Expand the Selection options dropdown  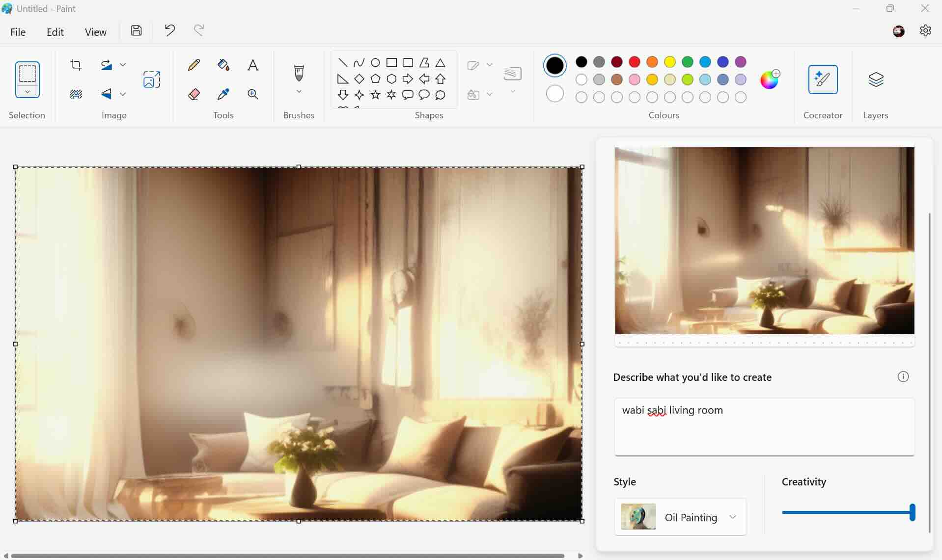(x=28, y=92)
